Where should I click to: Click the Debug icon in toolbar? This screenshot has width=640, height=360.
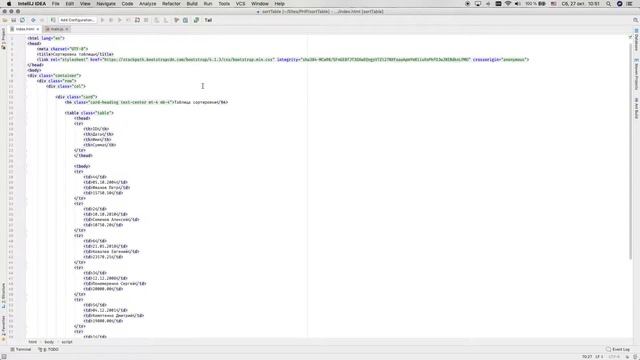(111, 20)
